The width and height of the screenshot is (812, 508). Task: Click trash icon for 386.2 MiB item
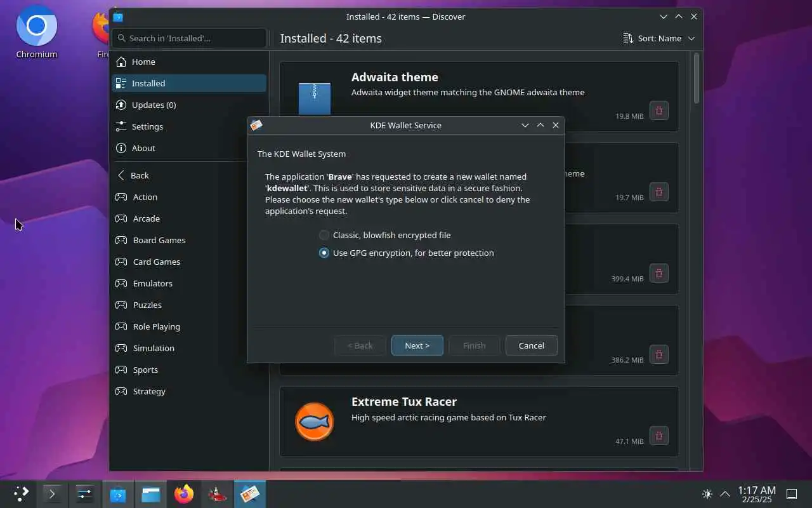659,354
